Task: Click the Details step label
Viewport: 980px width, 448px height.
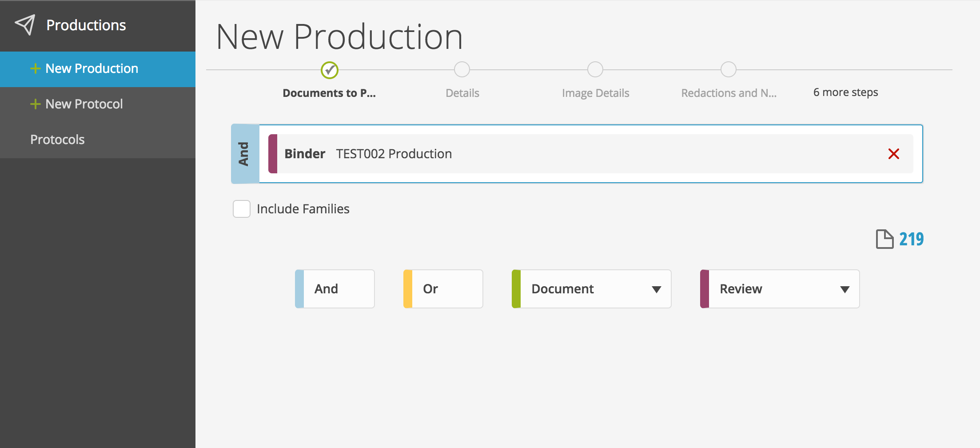Action: coord(462,93)
